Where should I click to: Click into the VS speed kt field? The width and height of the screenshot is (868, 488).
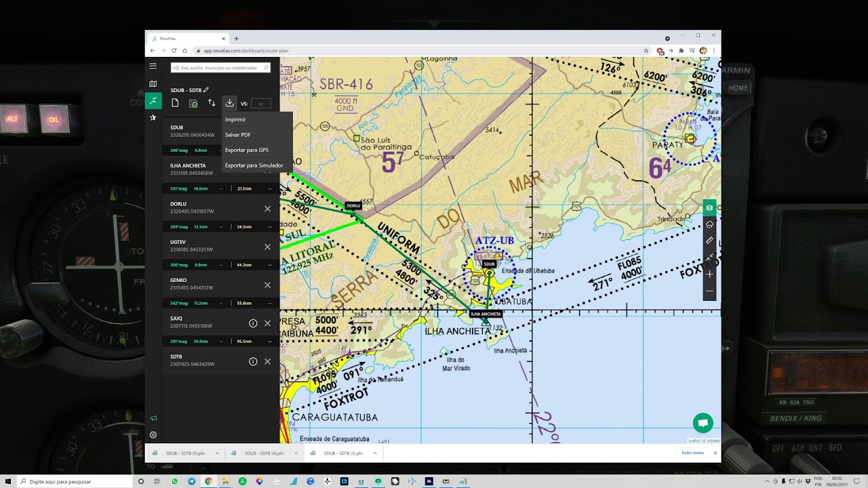coord(261,104)
